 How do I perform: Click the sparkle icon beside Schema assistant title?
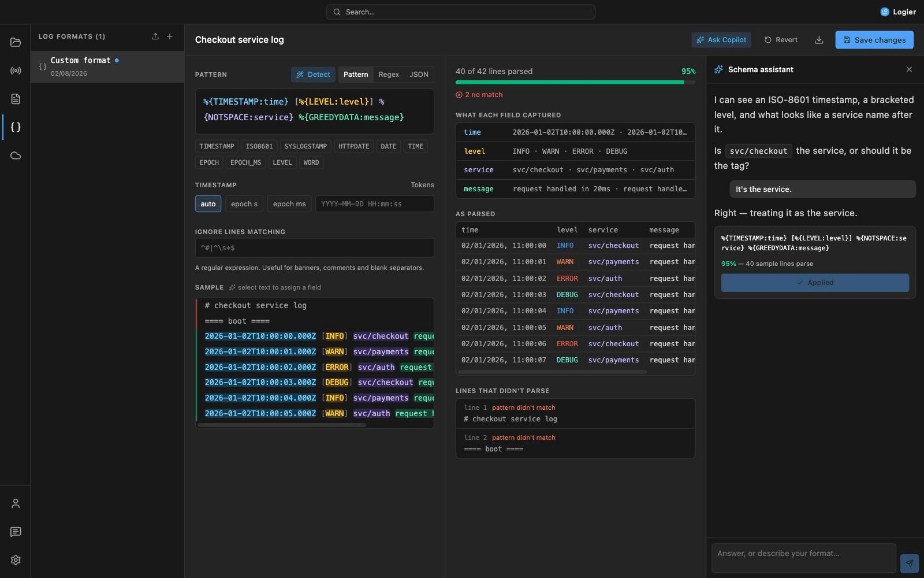(x=718, y=69)
